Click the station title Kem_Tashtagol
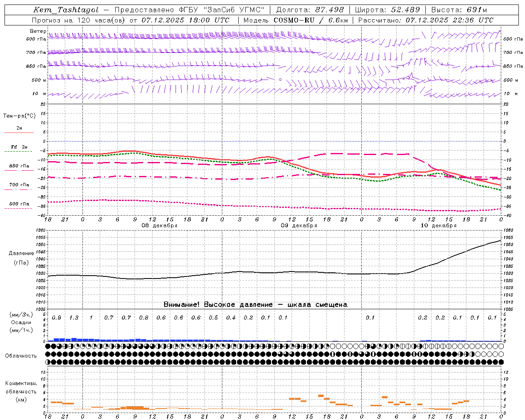This screenshot has height=420, width=525. (66, 10)
